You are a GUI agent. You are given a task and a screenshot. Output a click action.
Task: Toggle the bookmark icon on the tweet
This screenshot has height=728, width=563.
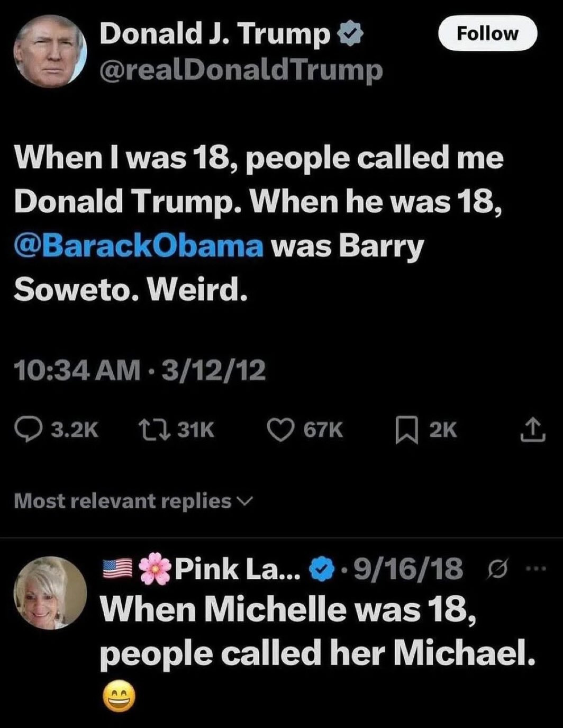point(405,429)
